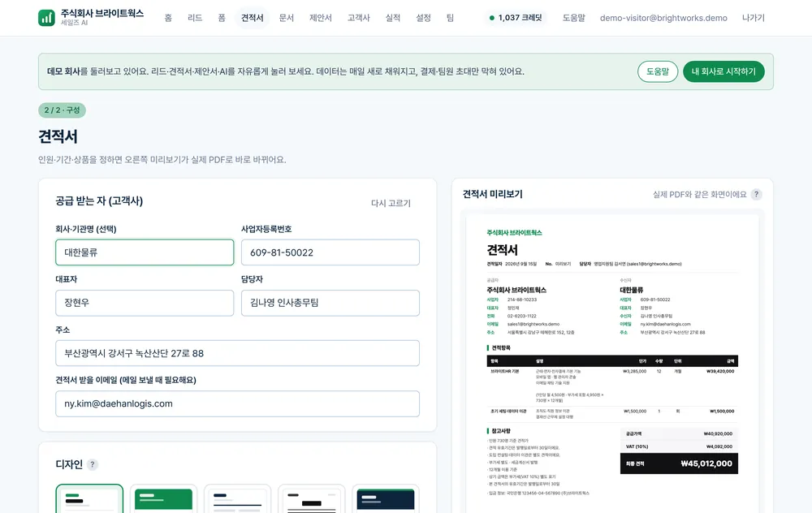The image size is (812, 513).
Task: Click the 사업자등록번호 input field
Action: (330, 252)
